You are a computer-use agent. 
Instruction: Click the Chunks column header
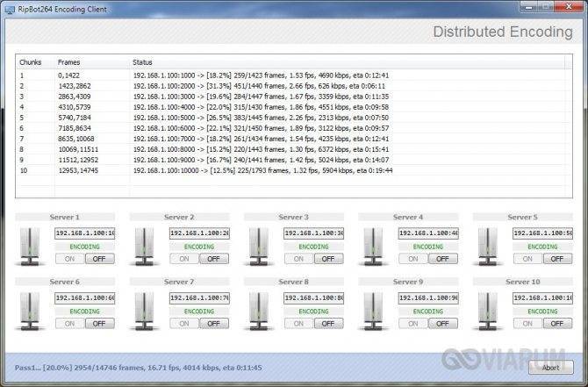[x=35, y=62]
